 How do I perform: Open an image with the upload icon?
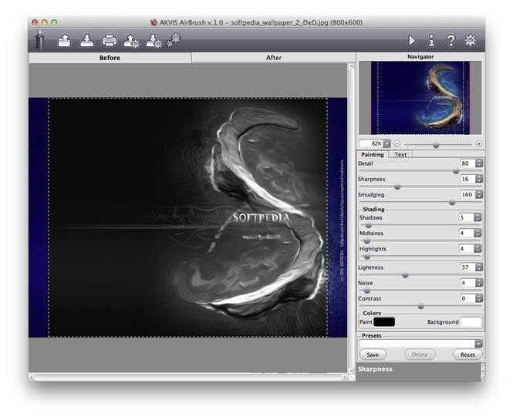point(65,41)
